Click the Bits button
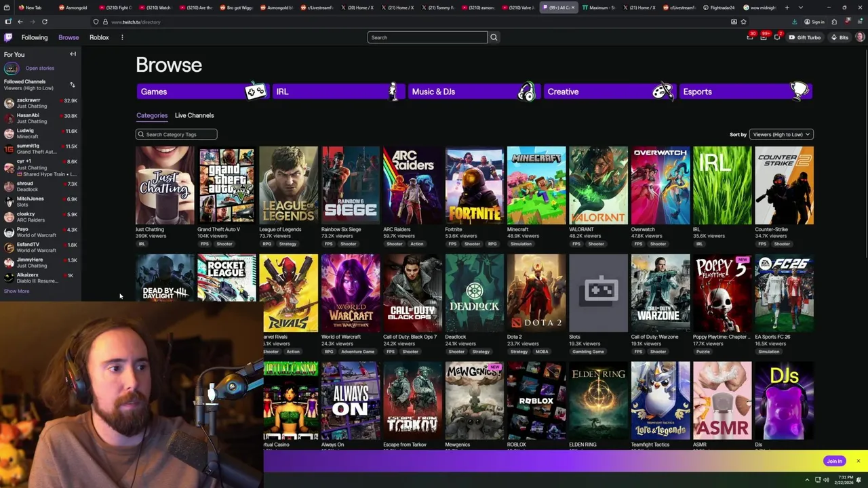Image resolution: width=868 pixels, height=488 pixels. pyautogui.click(x=840, y=37)
